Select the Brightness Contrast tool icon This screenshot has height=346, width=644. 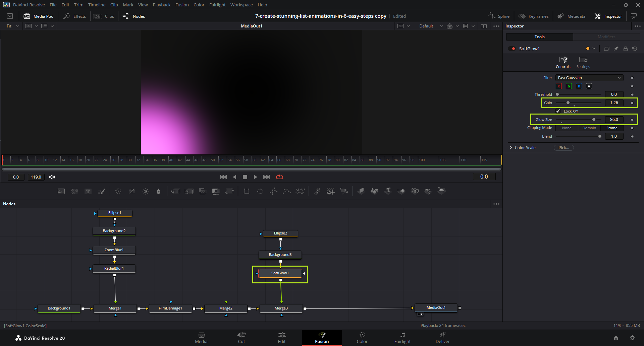click(x=146, y=191)
